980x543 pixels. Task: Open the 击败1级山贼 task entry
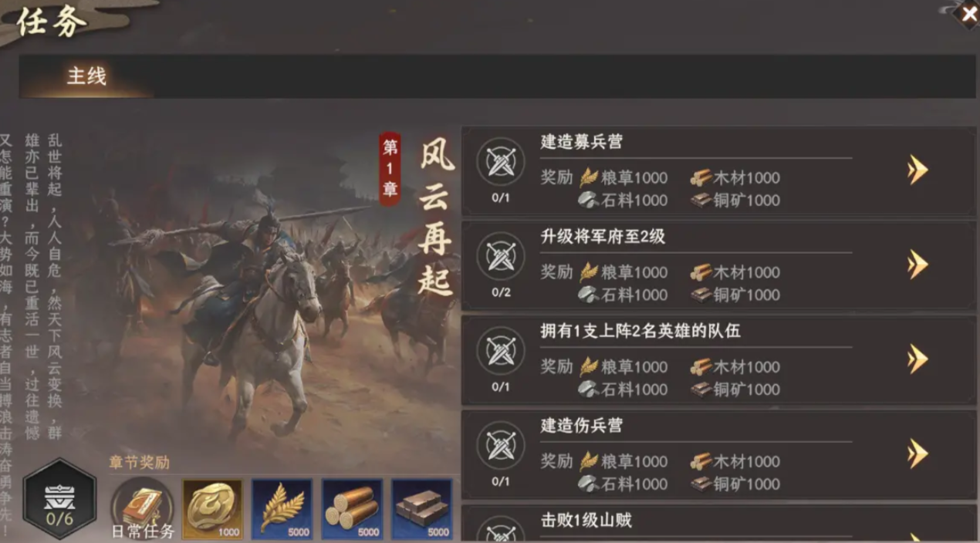(718, 524)
